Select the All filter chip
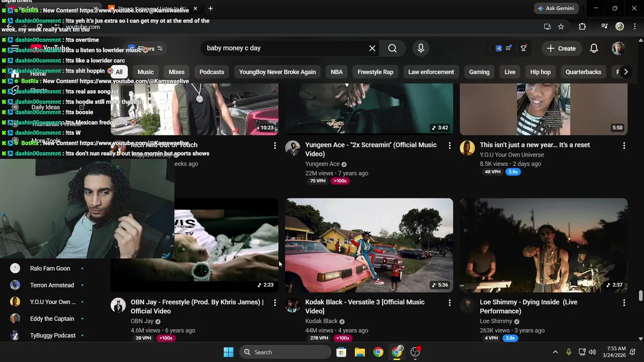The height and width of the screenshot is (362, 644). tap(119, 72)
